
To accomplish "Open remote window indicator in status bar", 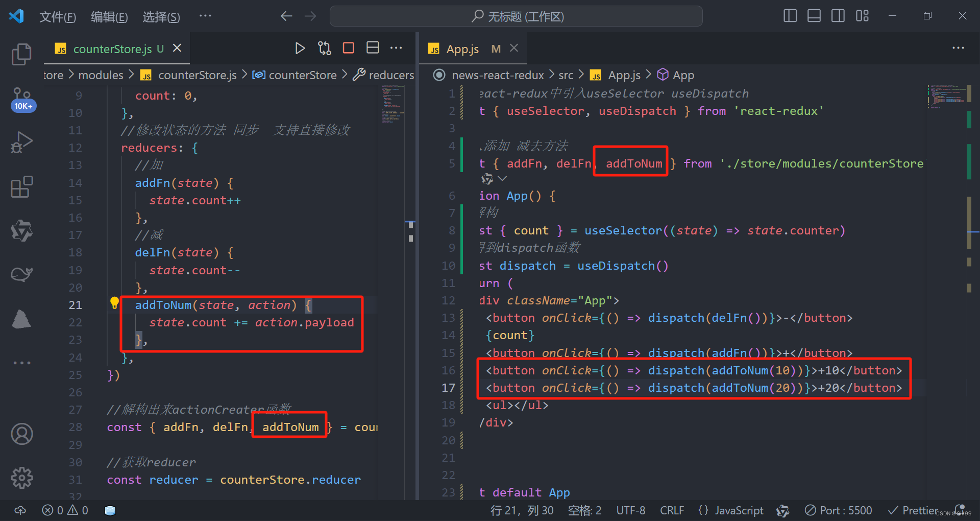I will tap(20, 510).
